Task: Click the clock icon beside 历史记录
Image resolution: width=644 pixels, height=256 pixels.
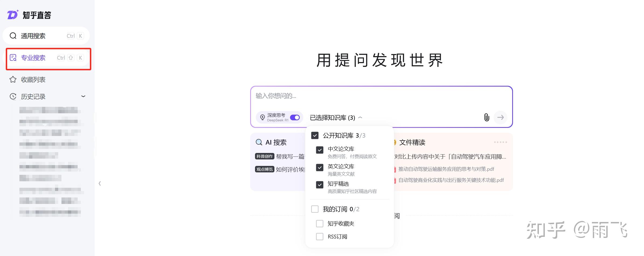Action: 13,96
